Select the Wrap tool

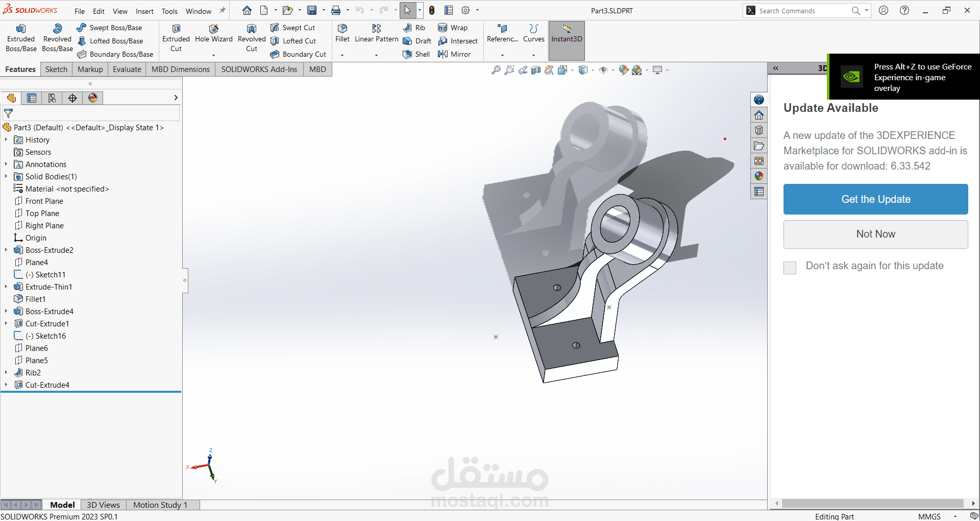pyautogui.click(x=453, y=28)
